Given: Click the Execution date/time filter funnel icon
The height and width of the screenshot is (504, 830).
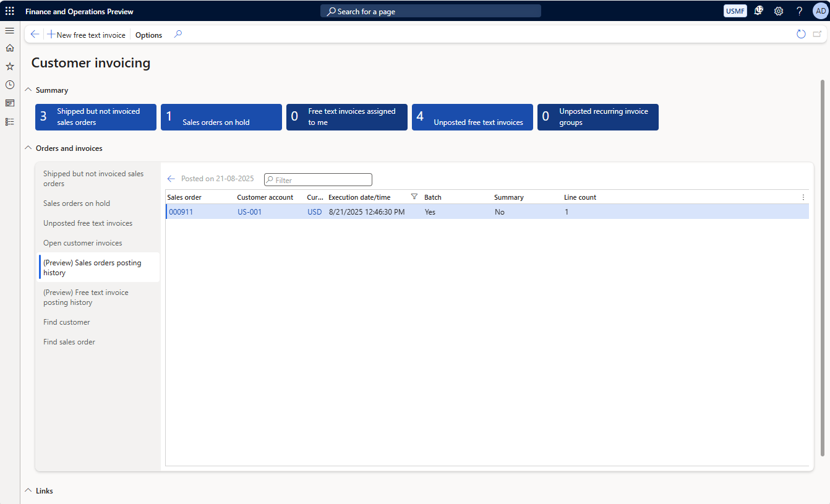Looking at the screenshot, I should [x=414, y=197].
